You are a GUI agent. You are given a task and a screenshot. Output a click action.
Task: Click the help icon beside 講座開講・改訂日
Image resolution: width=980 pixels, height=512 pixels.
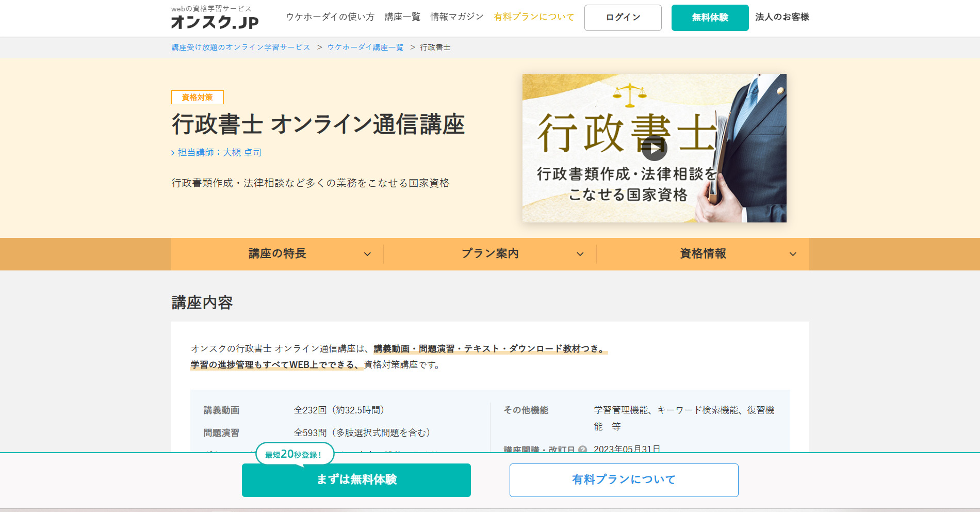coord(582,449)
